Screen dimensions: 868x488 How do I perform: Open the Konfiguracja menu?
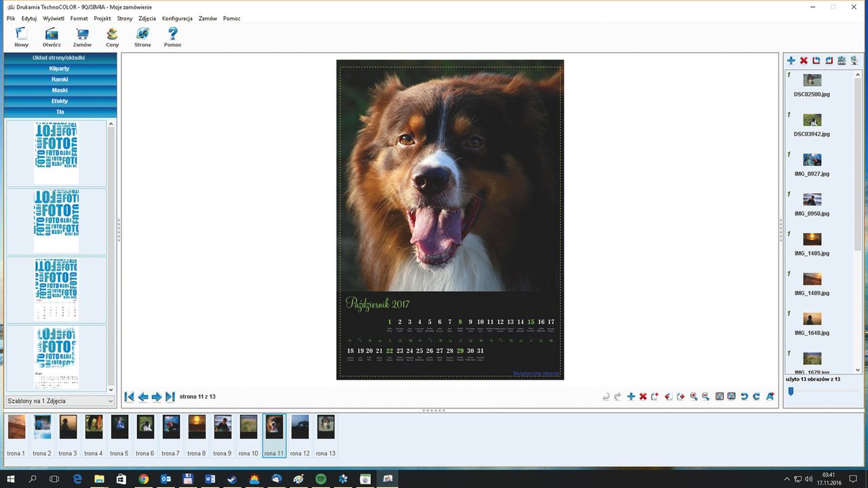point(177,18)
